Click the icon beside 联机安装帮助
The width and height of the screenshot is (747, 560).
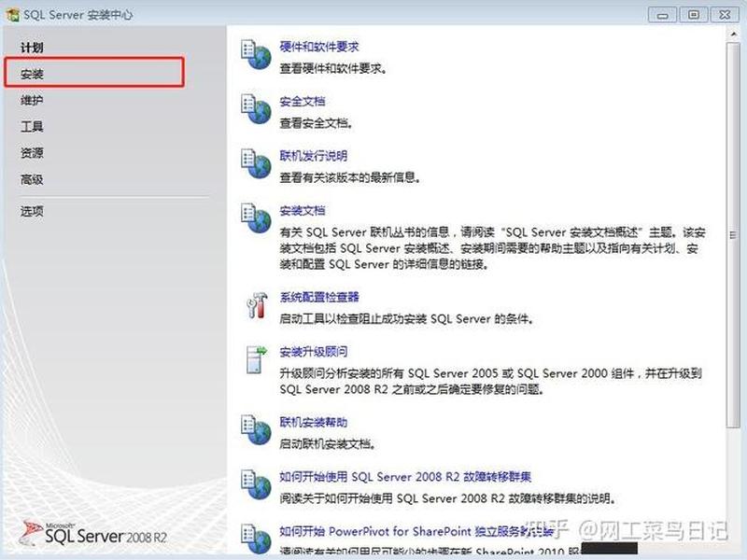click(256, 430)
